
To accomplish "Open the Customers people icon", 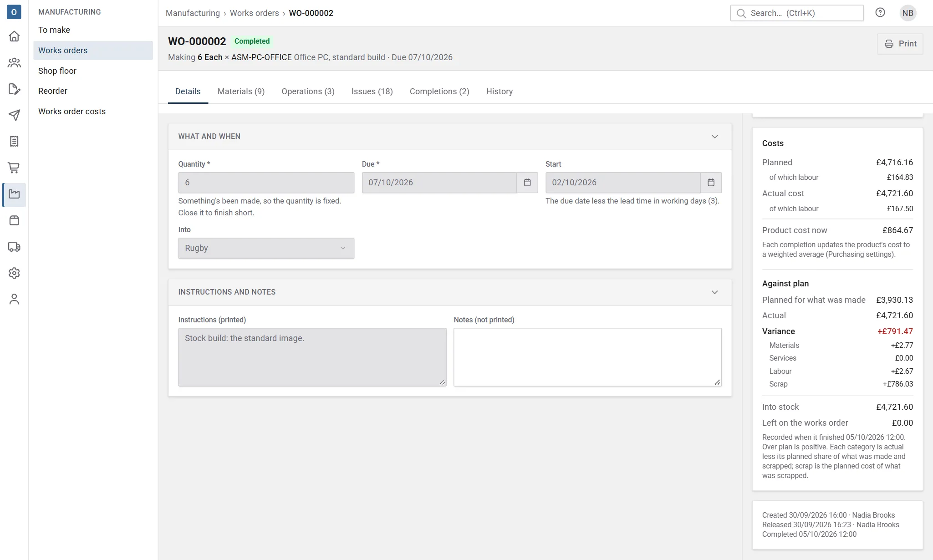I will (14, 62).
